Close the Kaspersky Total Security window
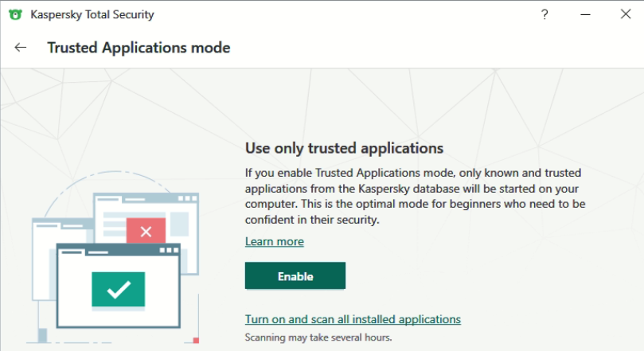Screen dimensions: 644x351 pyautogui.click(x=625, y=14)
